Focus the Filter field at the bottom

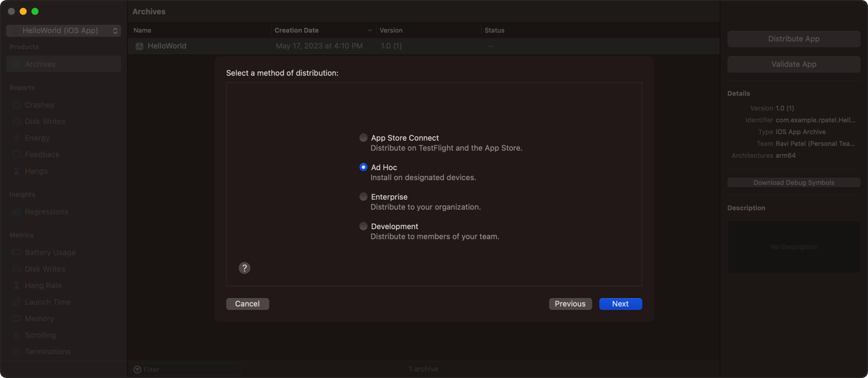[x=187, y=370]
